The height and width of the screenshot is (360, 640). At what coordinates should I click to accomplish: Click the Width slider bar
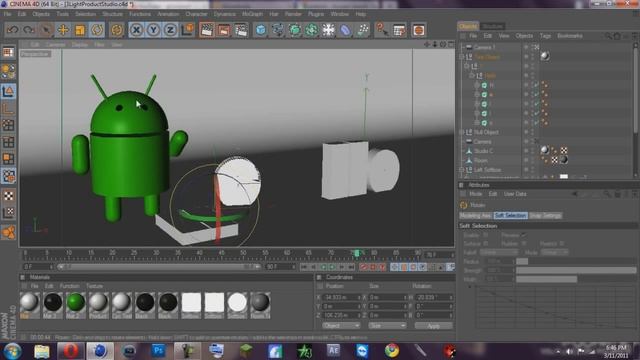tap(576, 279)
